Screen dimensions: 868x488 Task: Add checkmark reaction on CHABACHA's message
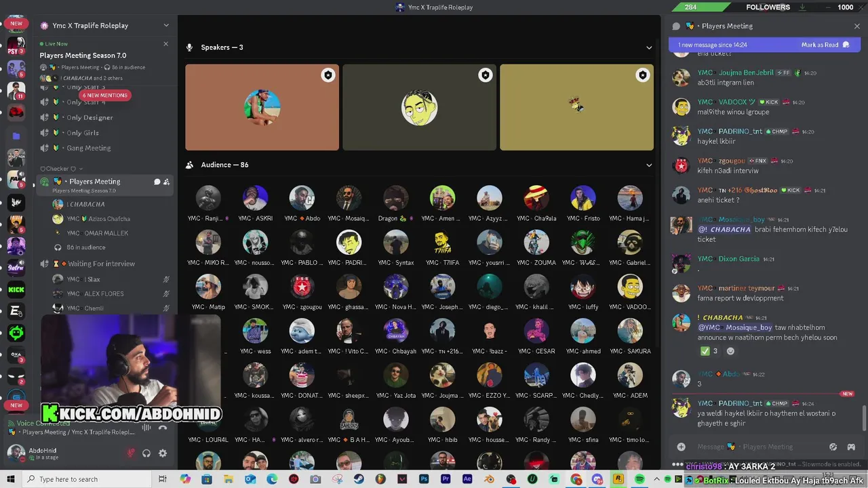(709, 351)
